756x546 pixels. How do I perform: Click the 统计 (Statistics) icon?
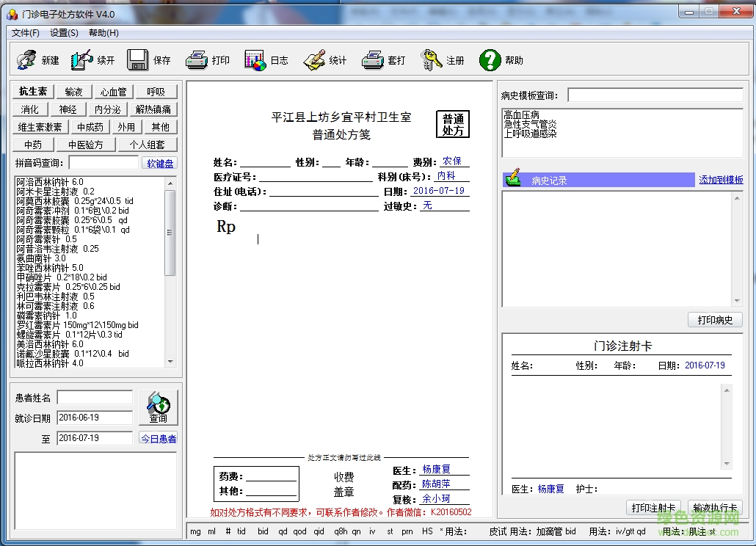pos(314,60)
